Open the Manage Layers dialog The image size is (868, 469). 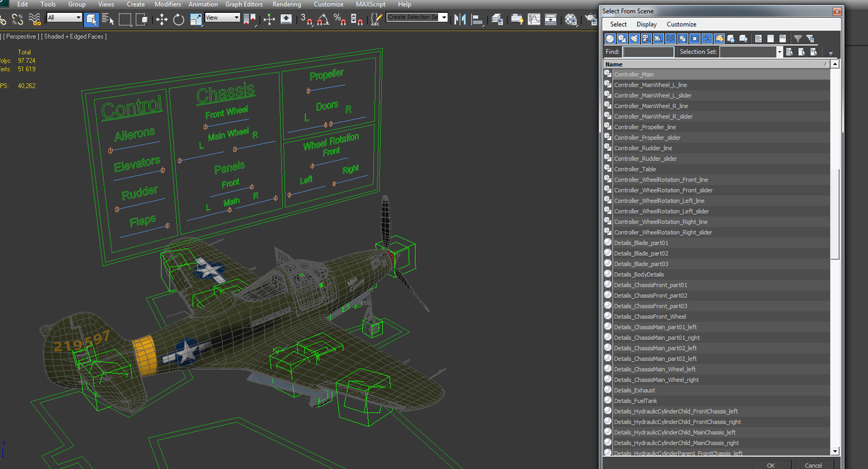coord(497,19)
